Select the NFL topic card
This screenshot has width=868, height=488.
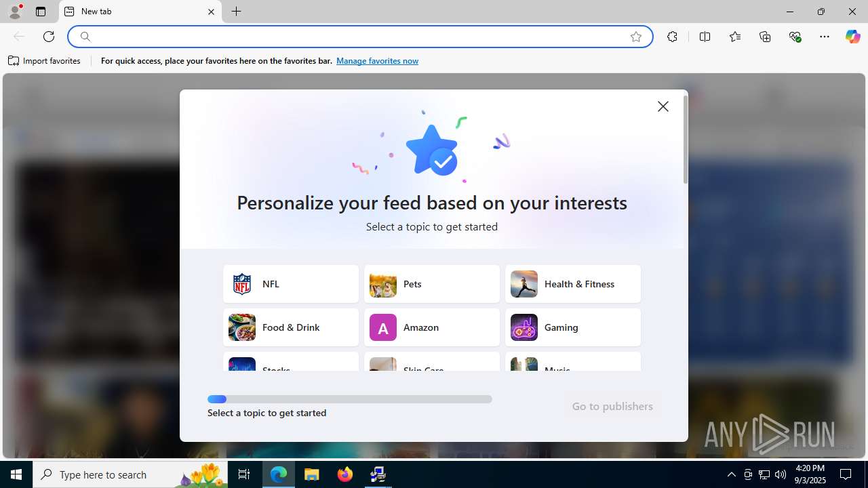click(x=291, y=284)
